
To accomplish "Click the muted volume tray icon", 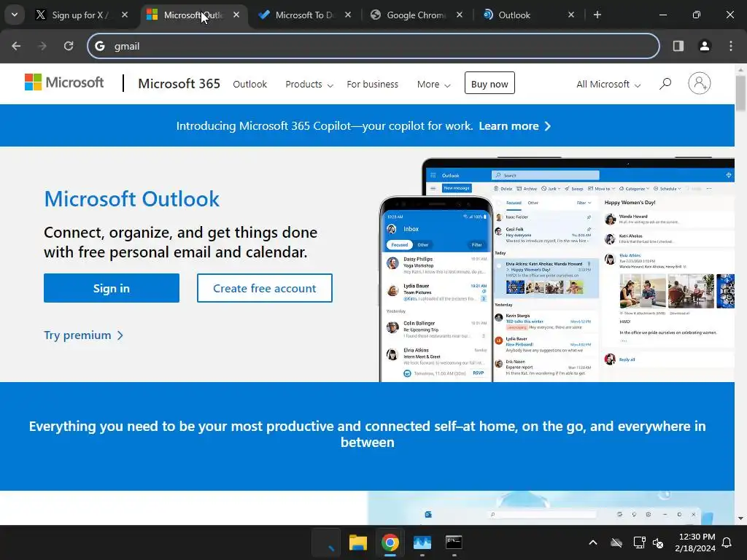I will [x=658, y=542].
